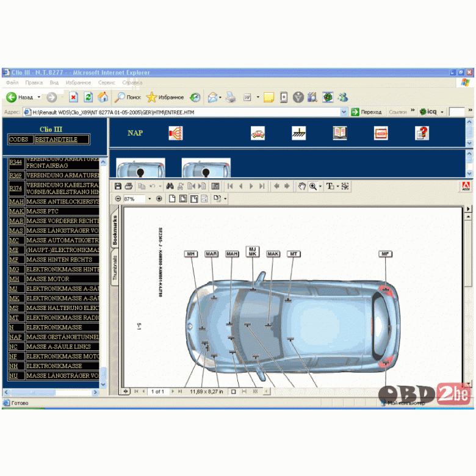Open the Вид menu

(x=54, y=82)
